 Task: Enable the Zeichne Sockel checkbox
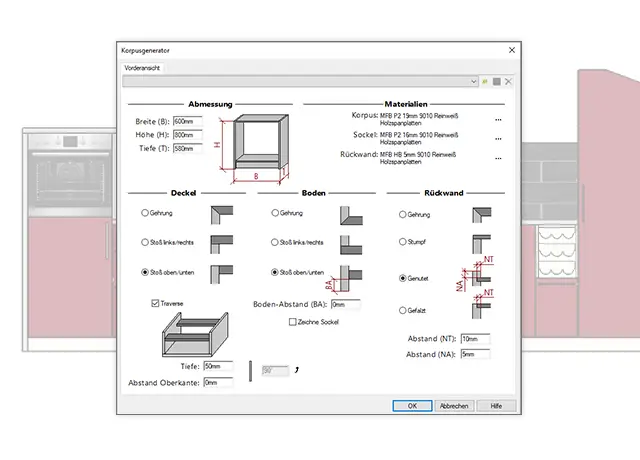[x=292, y=322]
